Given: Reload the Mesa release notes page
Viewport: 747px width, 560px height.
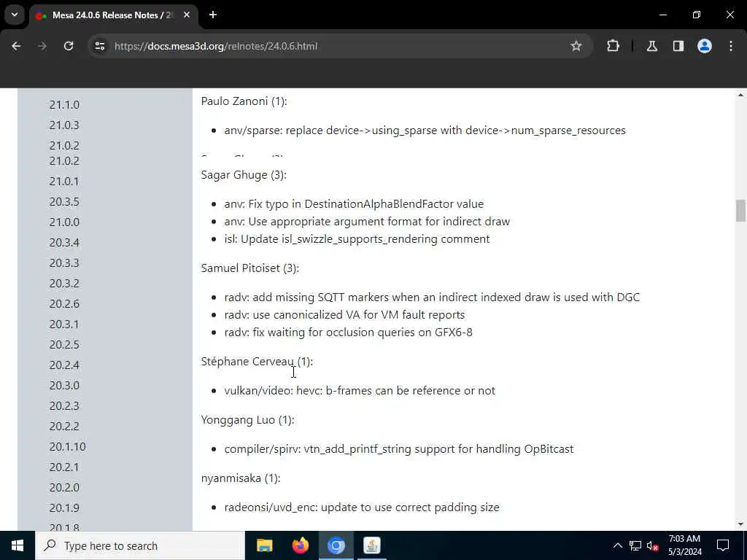Looking at the screenshot, I should coord(69,46).
